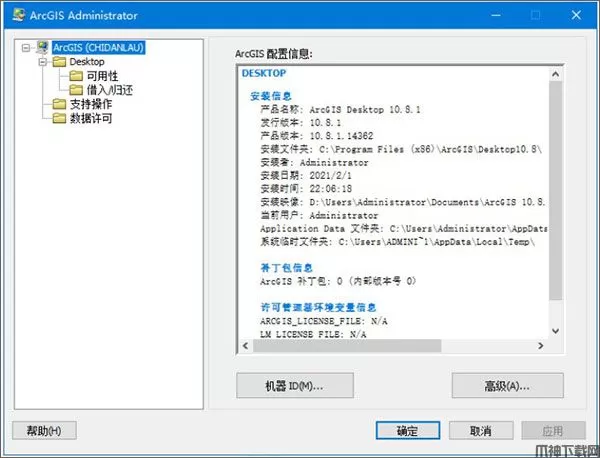Select the 借入/归还 tree item
Image resolution: width=600 pixels, height=458 pixels.
coord(110,90)
